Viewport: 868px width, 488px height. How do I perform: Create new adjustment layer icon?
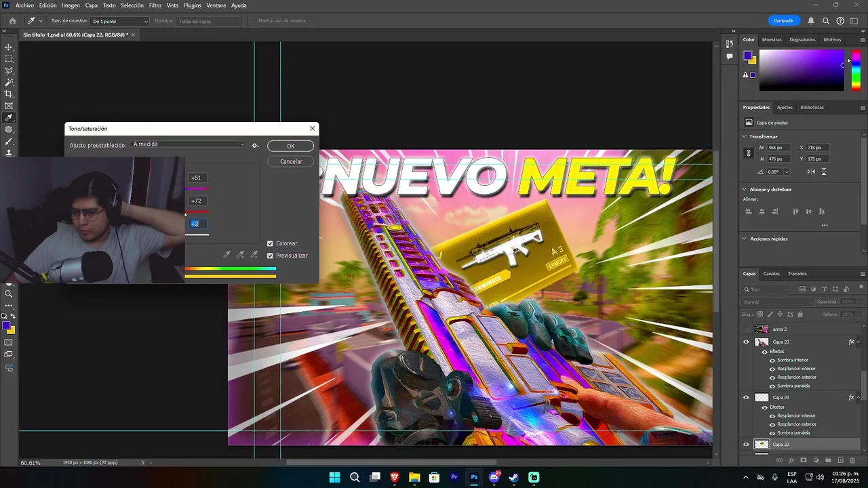coord(816,460)
